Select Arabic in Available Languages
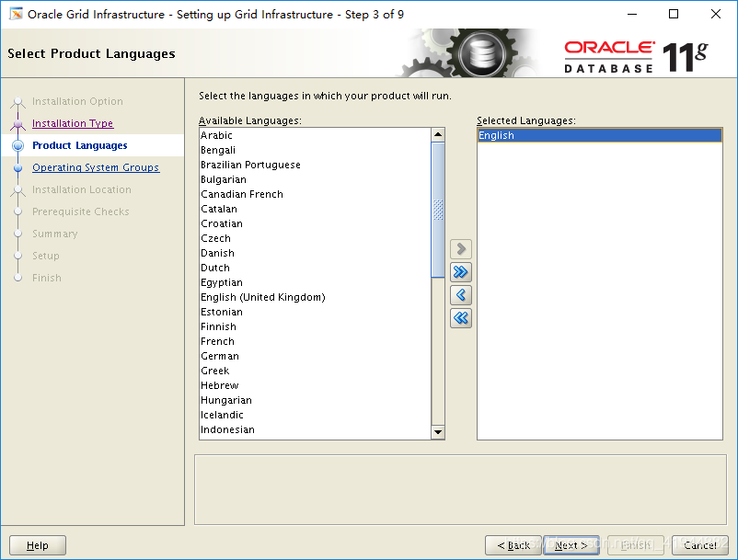738x560 pixels. click(315, 135)
